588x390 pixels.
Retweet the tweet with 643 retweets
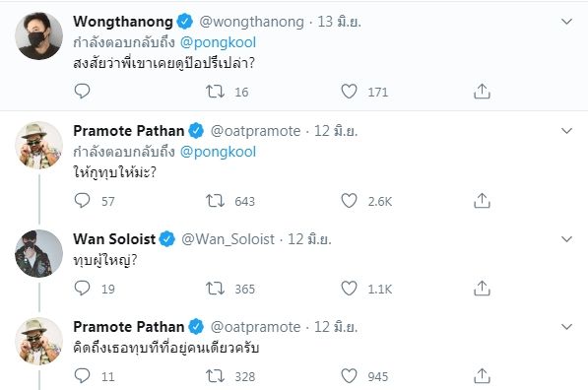pyautogui.click(x=215, y=201)
